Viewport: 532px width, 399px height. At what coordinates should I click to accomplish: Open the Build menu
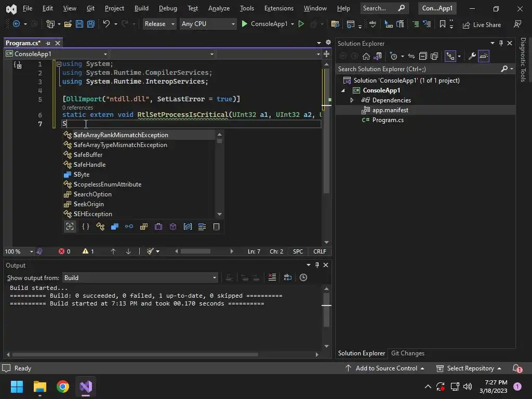coord(141,8)
